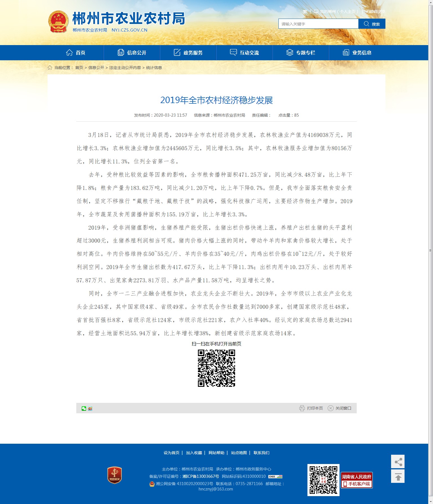Click the layers icon beside 专题专栏

click(290, 52)
